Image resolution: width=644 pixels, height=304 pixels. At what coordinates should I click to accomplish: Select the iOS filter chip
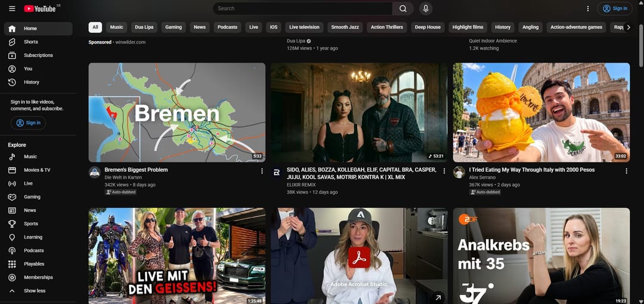(274, 27)
